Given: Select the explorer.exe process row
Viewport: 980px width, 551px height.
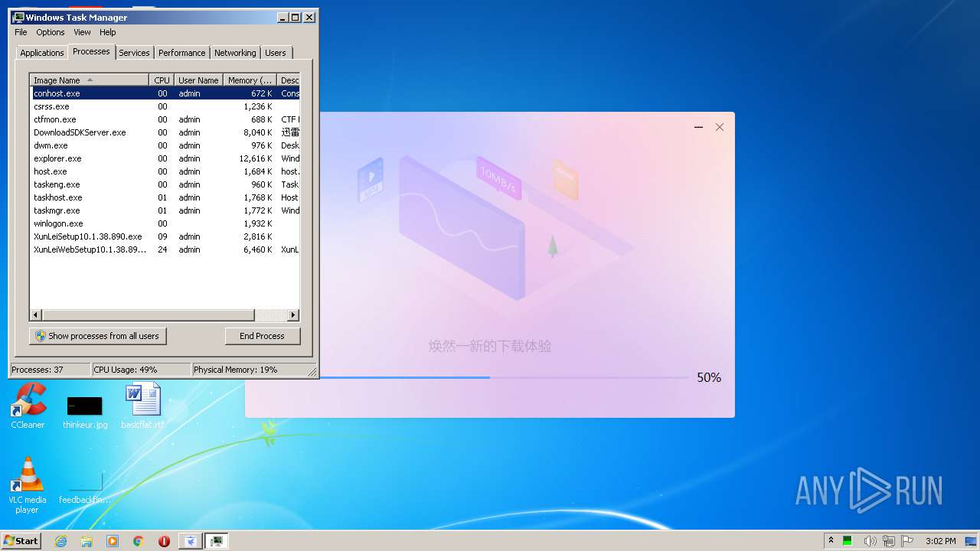Looking at the screenshot, I should point(165,158).
